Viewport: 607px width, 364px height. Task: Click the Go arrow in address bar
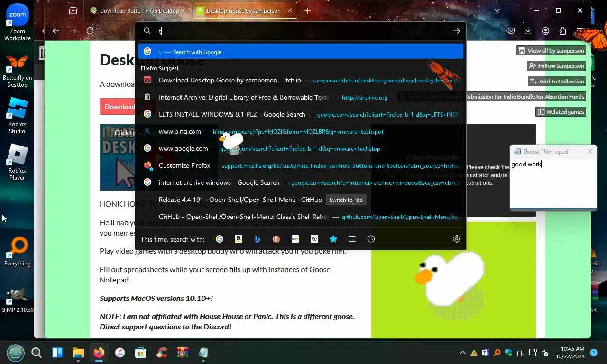click(456, 31)
